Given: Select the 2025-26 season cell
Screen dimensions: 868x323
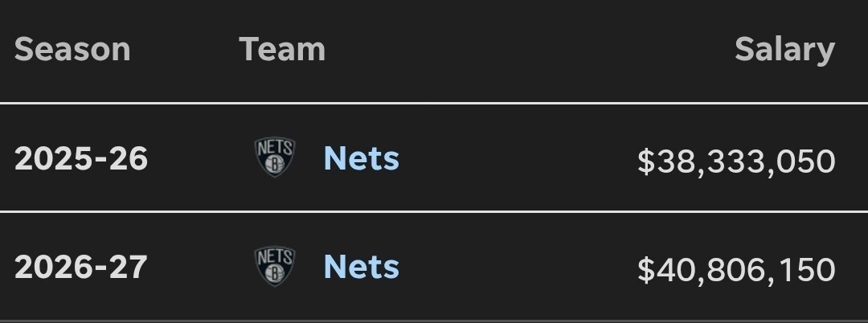Looking at the screenshot, I should [81, 158].
